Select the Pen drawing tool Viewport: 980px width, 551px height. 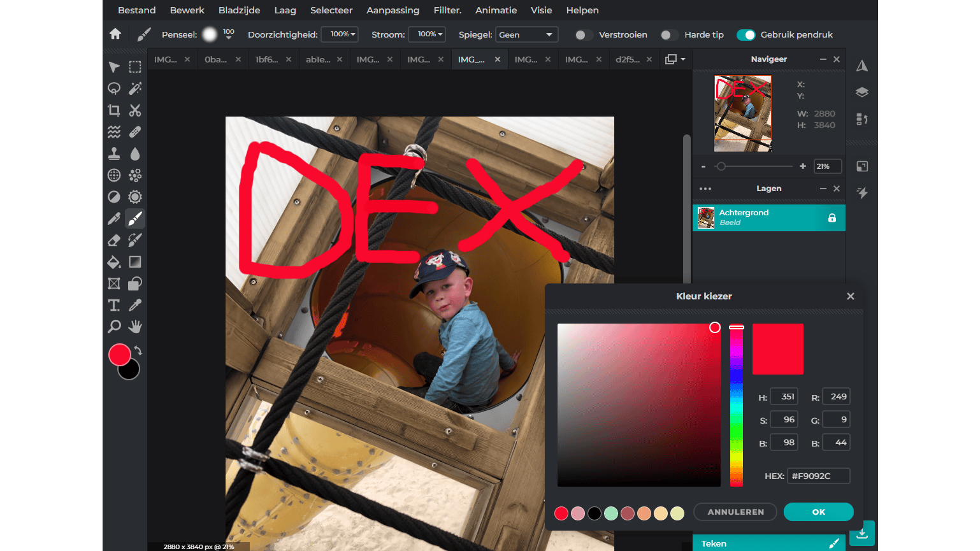(x=114, y=218)
